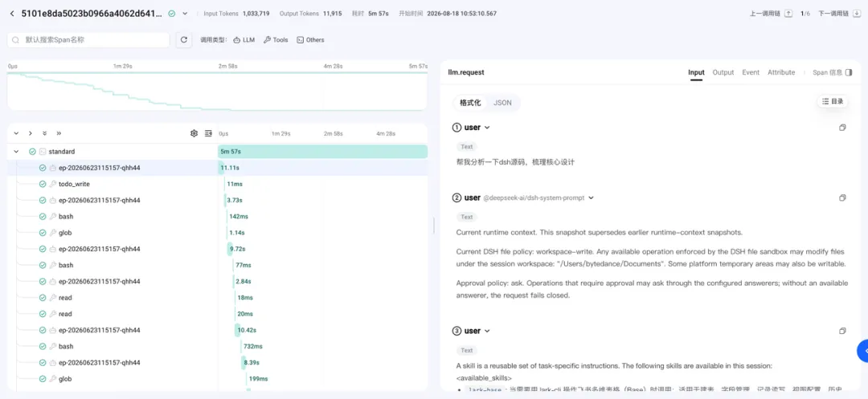This screenshot has width=868, height=399.
Task: Click the Text tag under first user
Action: [x=467, y=147]
